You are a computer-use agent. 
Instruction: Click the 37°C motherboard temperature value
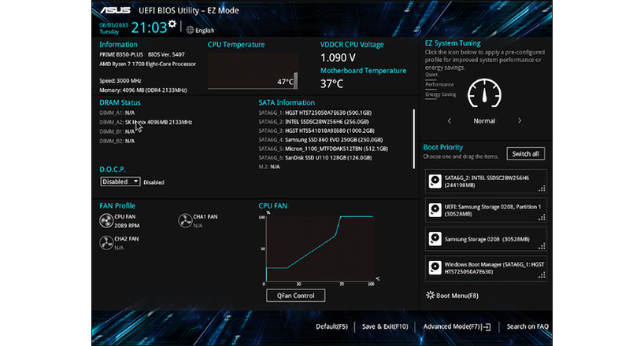pyautogui.click(x=331, y=83)
